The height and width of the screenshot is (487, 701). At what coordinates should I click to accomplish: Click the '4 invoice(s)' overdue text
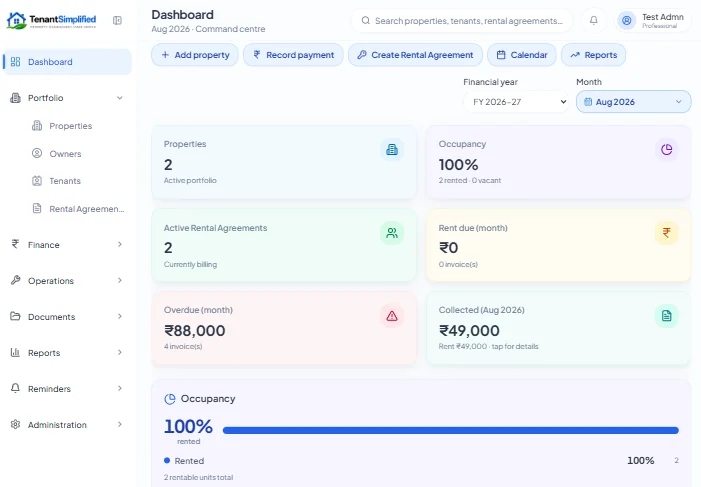pyautogui.click(x=183, y=347)
